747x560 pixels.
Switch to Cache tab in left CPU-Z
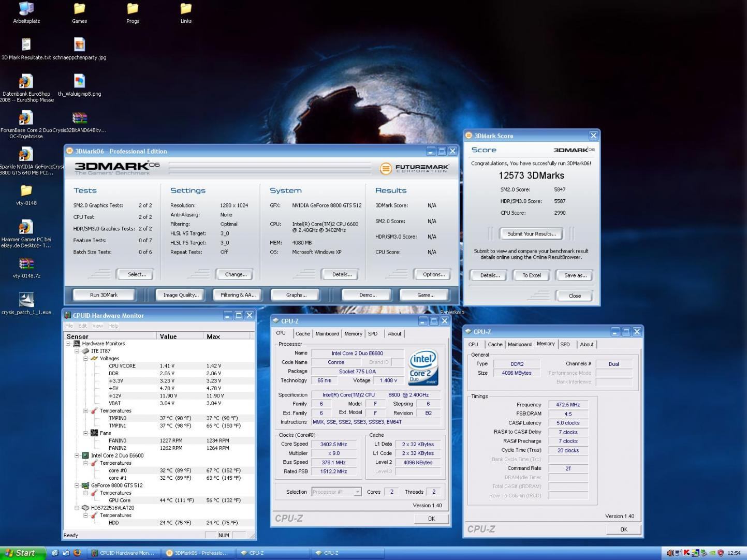(x=303, y=334)
